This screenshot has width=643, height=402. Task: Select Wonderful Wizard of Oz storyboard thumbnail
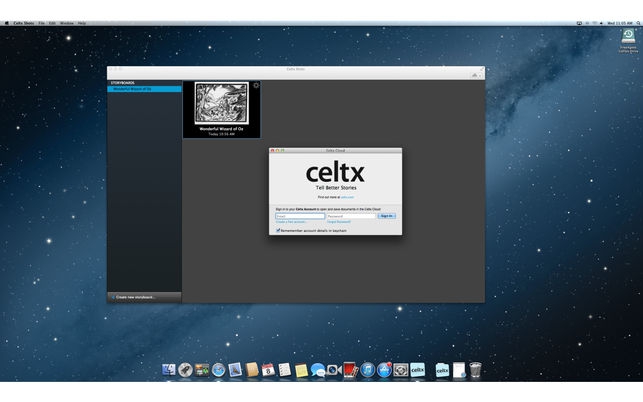(221, 110)
